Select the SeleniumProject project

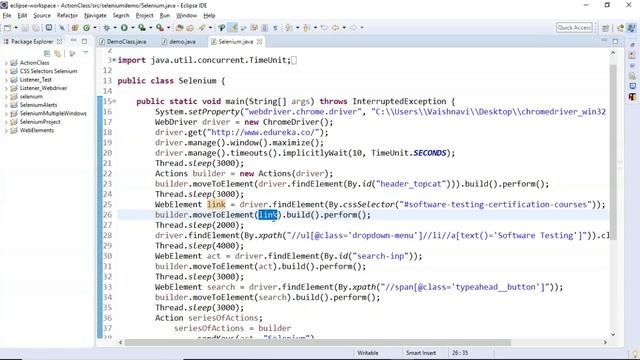pyautogui.click(x=40, y=122)
